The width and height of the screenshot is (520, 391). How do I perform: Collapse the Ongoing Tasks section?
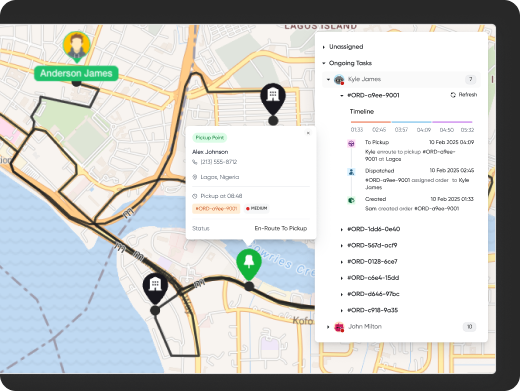click(x=324, y=63)
